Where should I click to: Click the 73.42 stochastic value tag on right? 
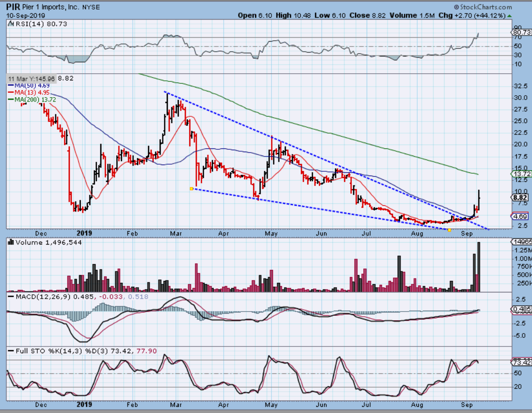pos(521,362)
